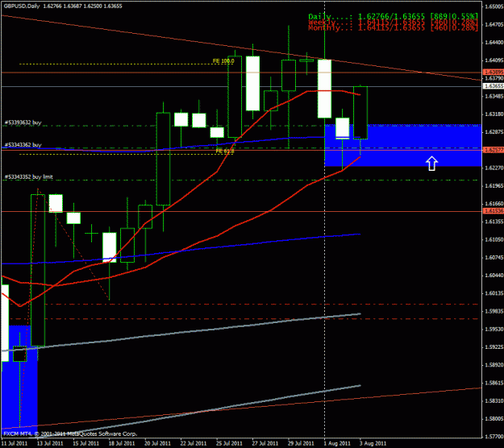Click the '3 Aug 2011' date label

(x=373, y=443)
